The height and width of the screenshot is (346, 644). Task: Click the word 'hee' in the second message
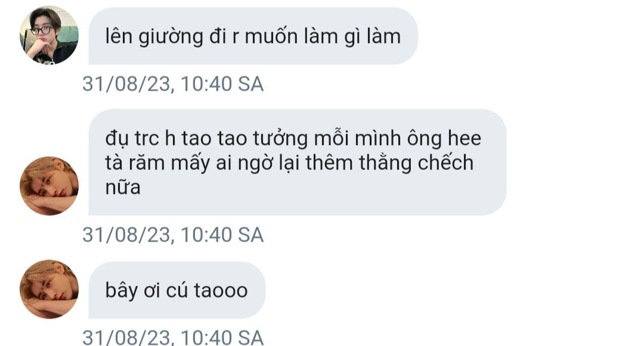tap(464, 138)
